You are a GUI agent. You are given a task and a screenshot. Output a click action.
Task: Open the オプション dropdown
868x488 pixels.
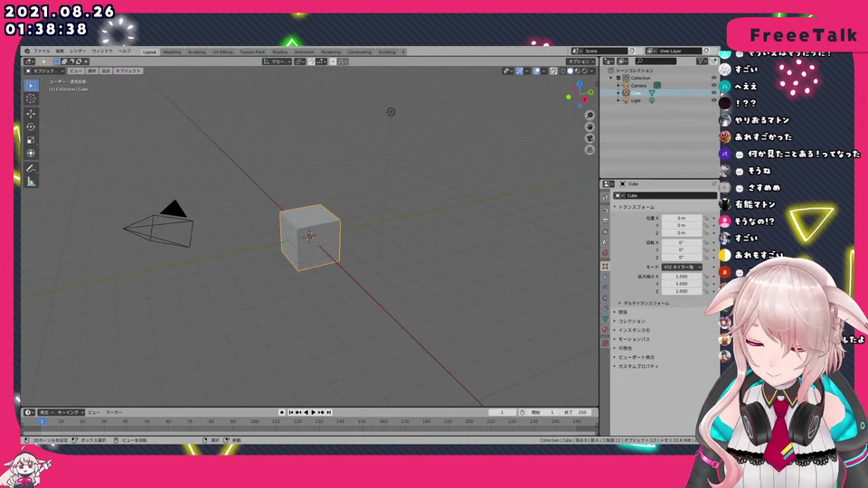(x=580, y=61)
